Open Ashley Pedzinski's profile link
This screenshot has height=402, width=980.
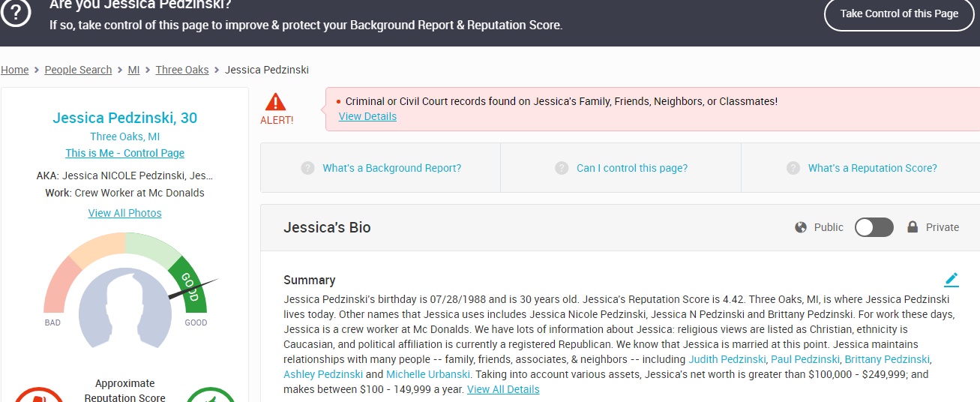(323, 374)
